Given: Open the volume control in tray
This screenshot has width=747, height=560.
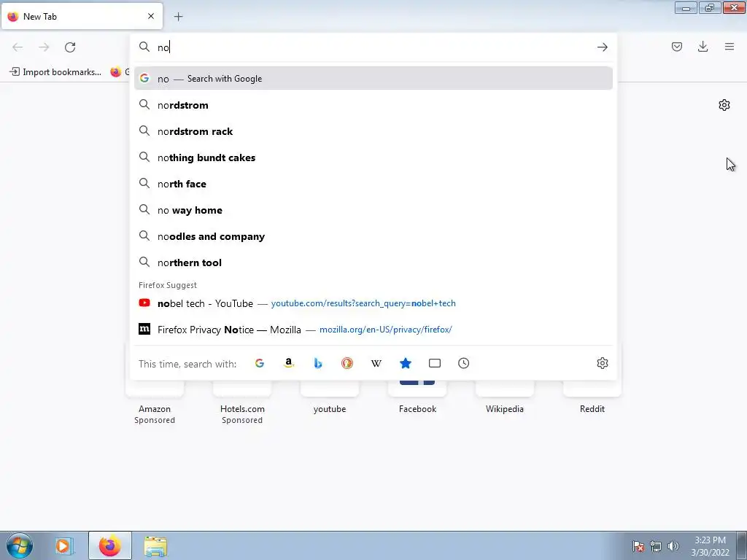Looking at the screenshot, I should point(673,546).
